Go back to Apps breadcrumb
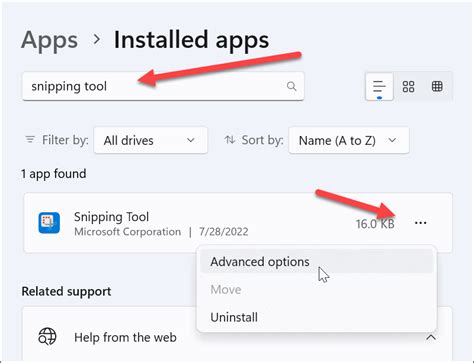This screenshot has height=363, width=474. 49,40
